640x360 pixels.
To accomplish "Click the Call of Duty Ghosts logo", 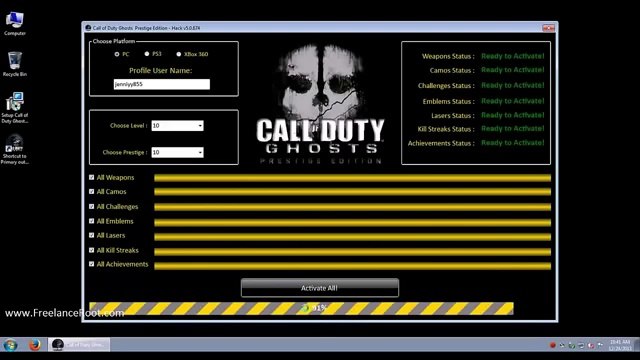I will click(x=320, y=104).
